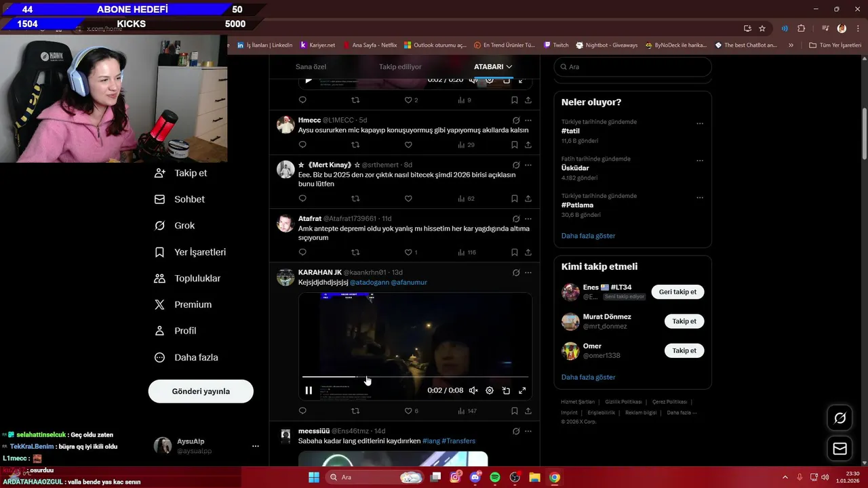Follow Omer with Takip et
The height and width of the screenshot is (488, 868).
(684, 350)
